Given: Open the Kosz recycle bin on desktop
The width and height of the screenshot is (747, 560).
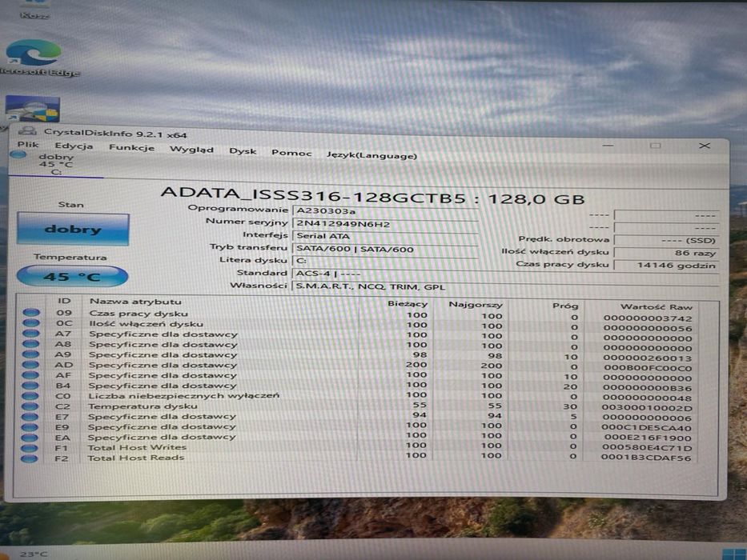Looking at the screenshot, I should [34, 10].
